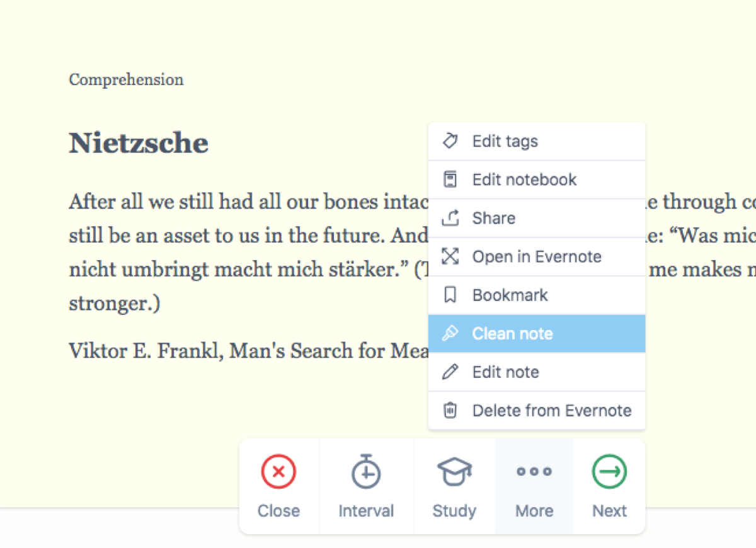Click the Viktor E. Frankl source line
Image resolution: width=756 pixels, height=548 pixels.
tap(248, 350)
